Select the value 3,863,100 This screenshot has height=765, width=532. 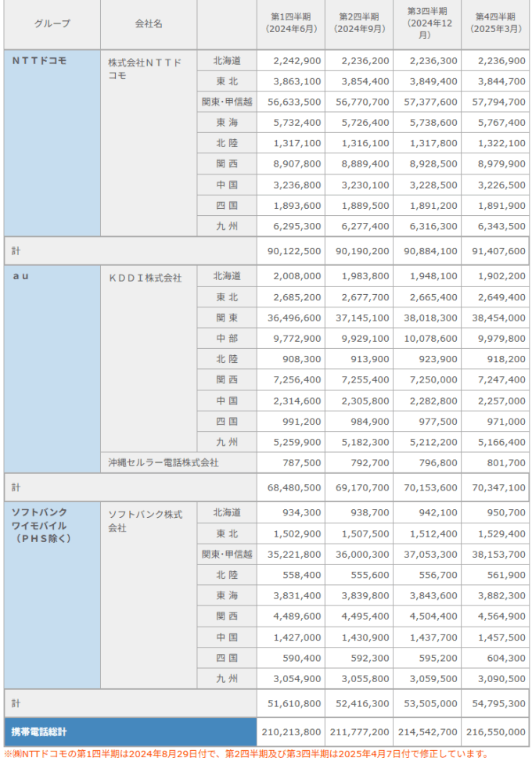(x=297, y=81)
